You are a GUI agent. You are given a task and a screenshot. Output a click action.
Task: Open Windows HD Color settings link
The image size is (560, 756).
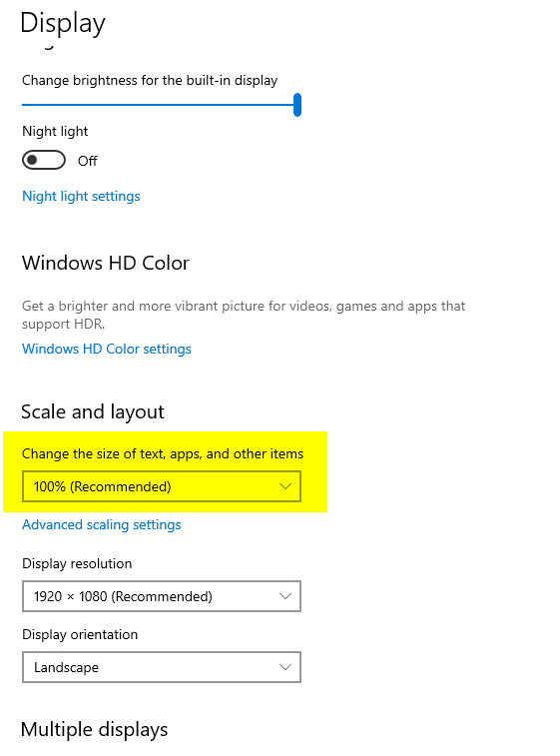[107, 349]
